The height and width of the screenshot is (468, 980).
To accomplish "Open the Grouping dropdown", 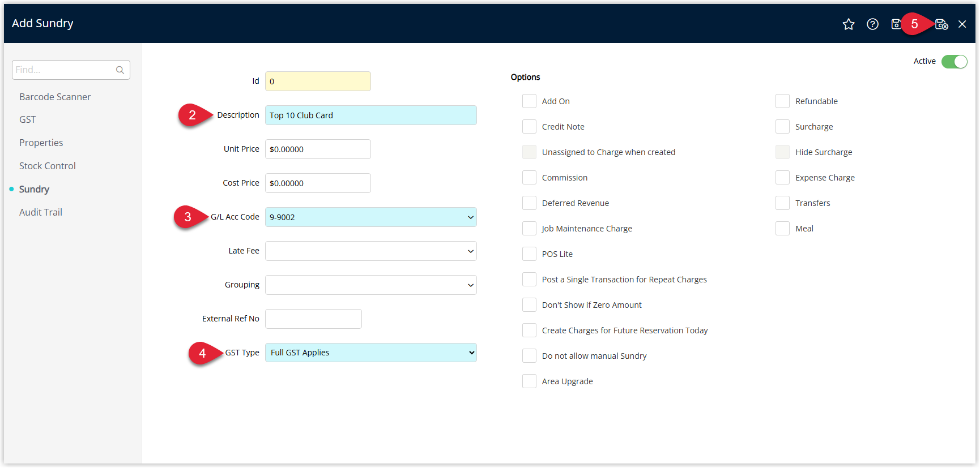I will (370, 285).
